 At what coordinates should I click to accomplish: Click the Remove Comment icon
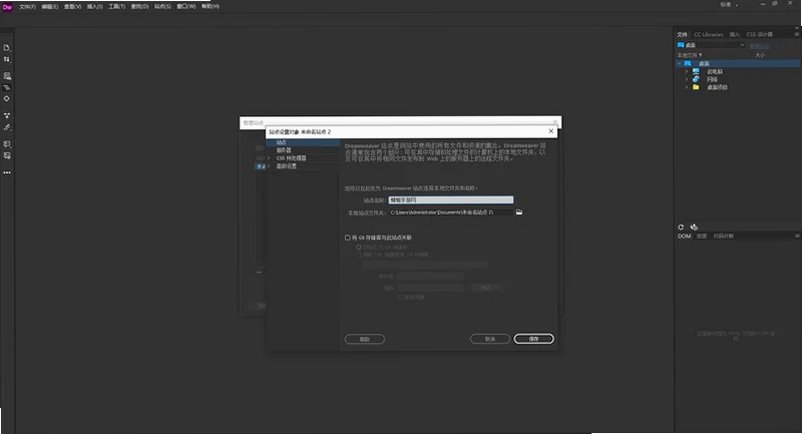pyautogui.click(x=7, y=155)
